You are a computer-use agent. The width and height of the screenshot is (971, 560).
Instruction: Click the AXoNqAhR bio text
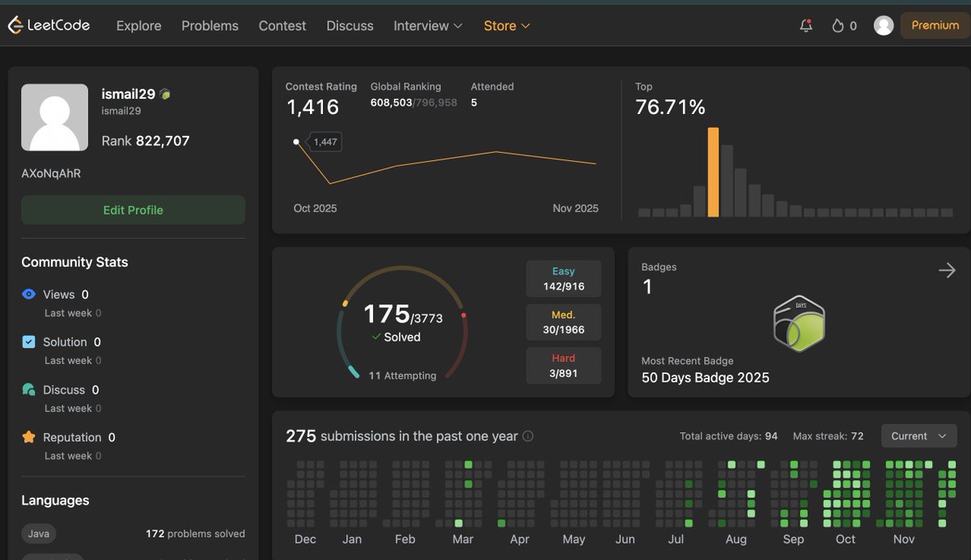coord(51,173)
